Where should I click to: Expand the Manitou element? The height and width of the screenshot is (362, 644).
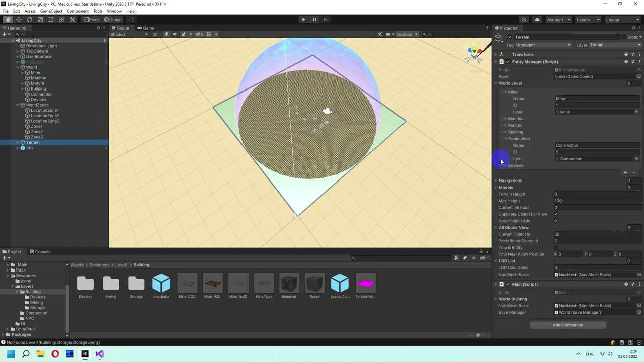tap(505, 119)
